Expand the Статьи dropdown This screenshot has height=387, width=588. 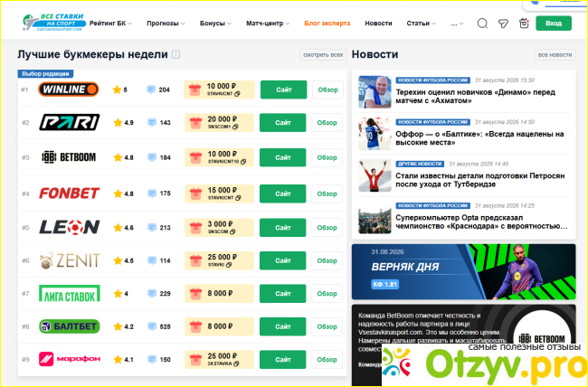422,24
